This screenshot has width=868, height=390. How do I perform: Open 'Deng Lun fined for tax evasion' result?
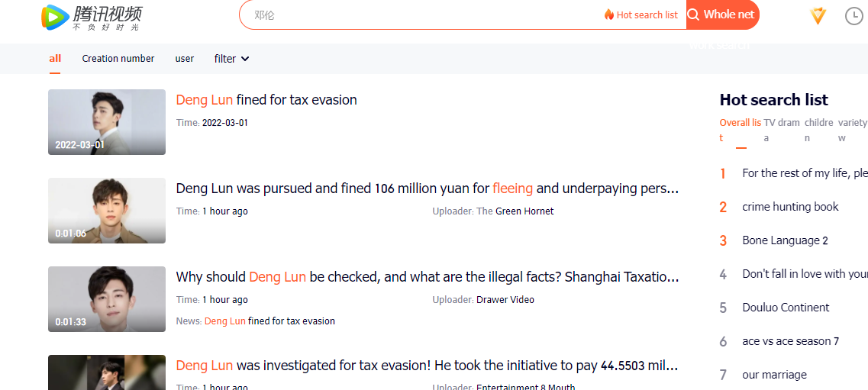pos(266,100)
